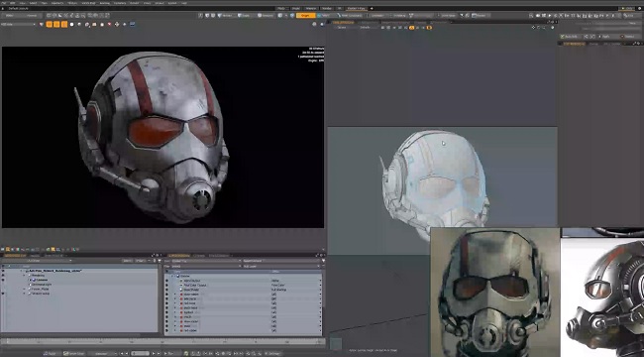644x357 pixels.
Task: Click the 3D viewport settings gear icon
Action: pyautogui.click(x=553, y=28)
